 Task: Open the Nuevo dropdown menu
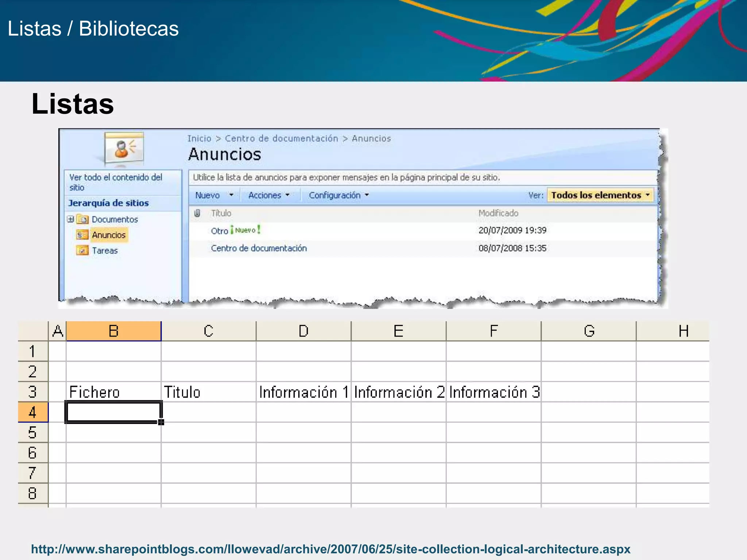click(214, 195)
